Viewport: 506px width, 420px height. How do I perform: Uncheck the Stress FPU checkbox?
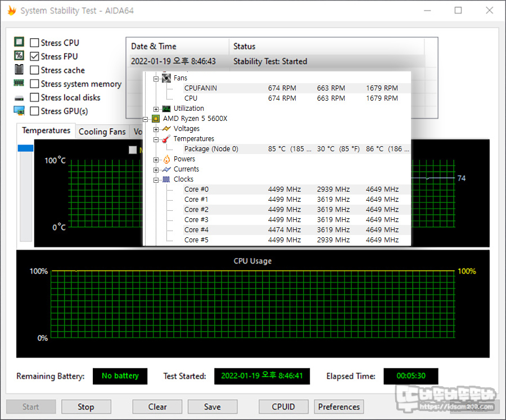34,56
